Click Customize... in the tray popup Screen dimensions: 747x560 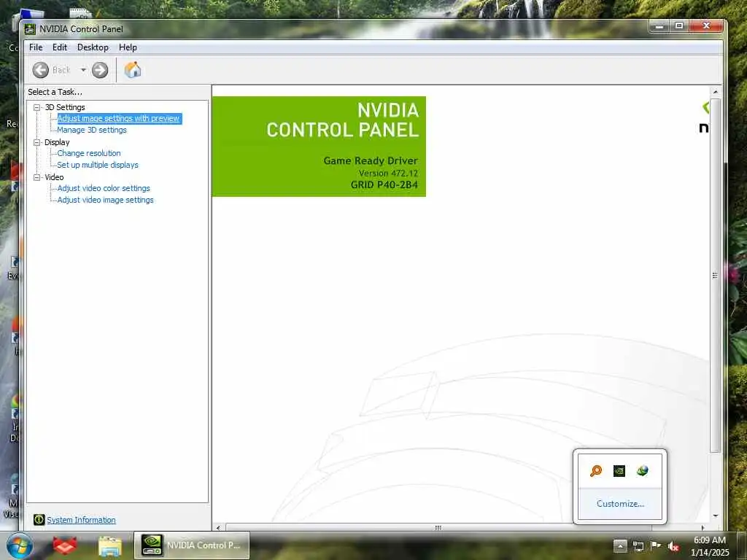620,504
